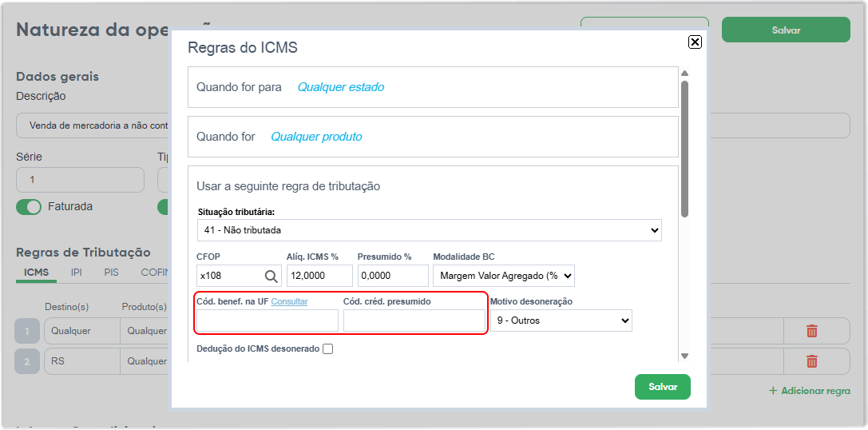
Task: Delete the RS destination rule row
Action: tap(811, 362)
